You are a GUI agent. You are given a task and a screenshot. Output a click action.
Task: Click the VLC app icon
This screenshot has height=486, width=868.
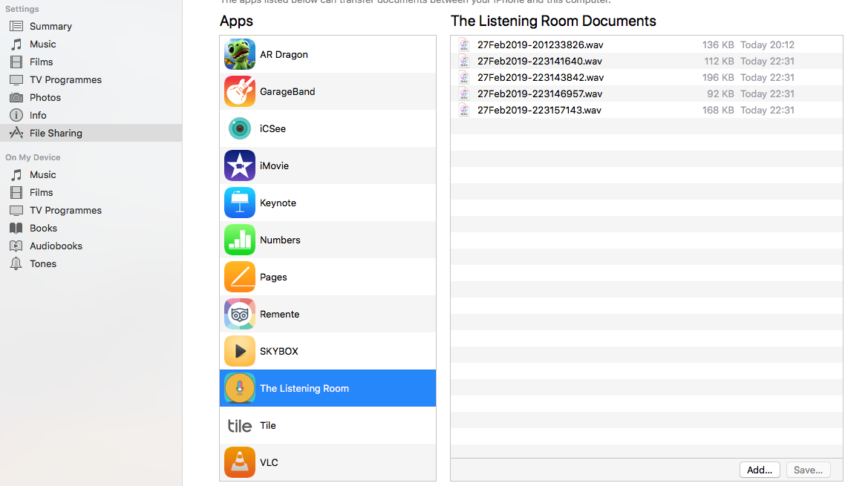click(x=239, y=462)
